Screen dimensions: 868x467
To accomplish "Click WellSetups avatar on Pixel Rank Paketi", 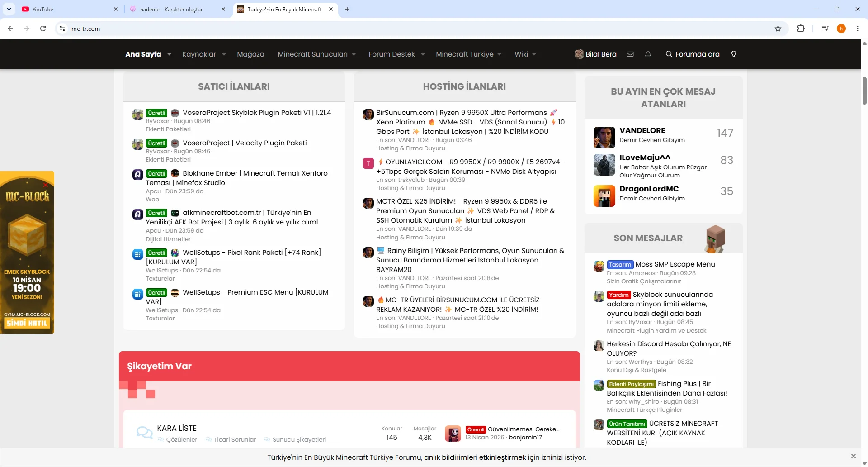I will [x=138, y=254].
